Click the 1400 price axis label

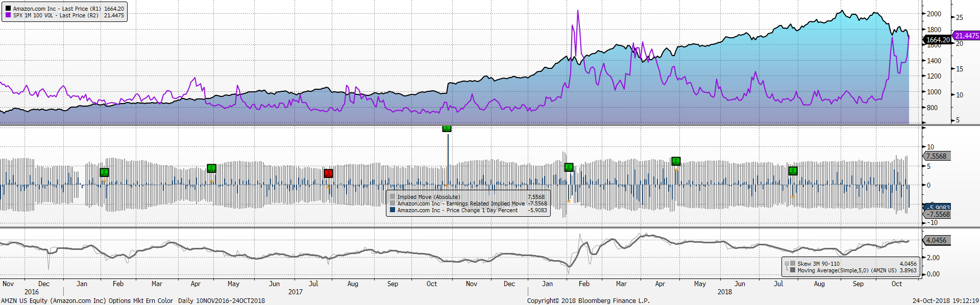pyautogui.click(x=934, y=61)
